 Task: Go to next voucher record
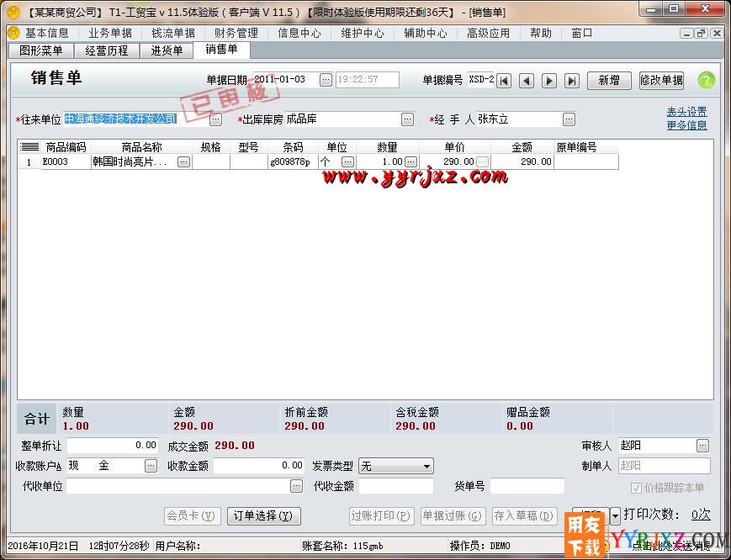551,80
